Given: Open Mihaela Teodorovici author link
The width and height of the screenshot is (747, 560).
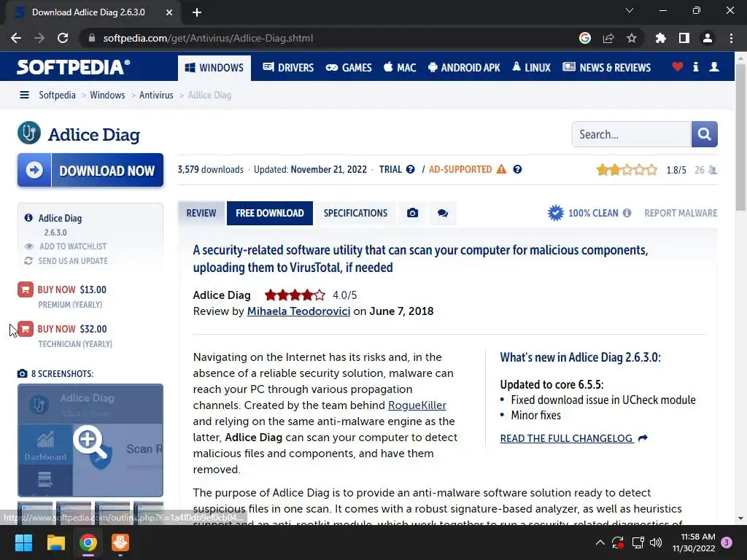Looking at the screenshot, I should tap(298, 311).
